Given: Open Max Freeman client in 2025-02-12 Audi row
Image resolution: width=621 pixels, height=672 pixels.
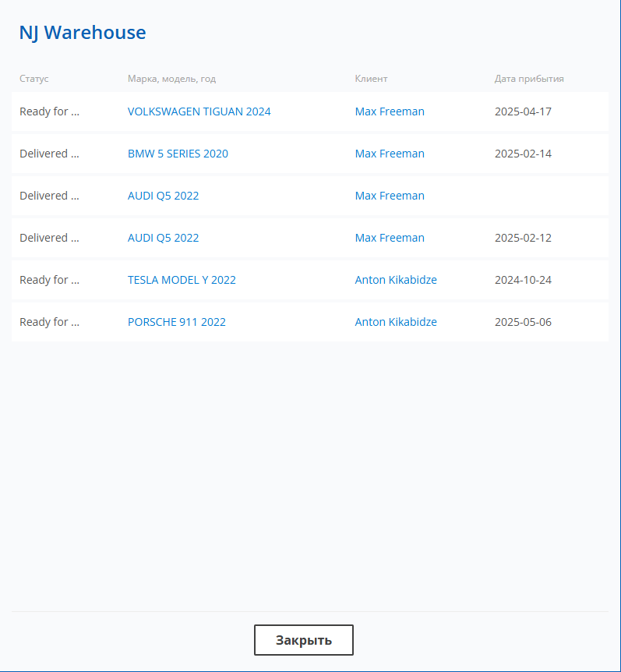Looking at the screenshot, I should pos(390,238).
